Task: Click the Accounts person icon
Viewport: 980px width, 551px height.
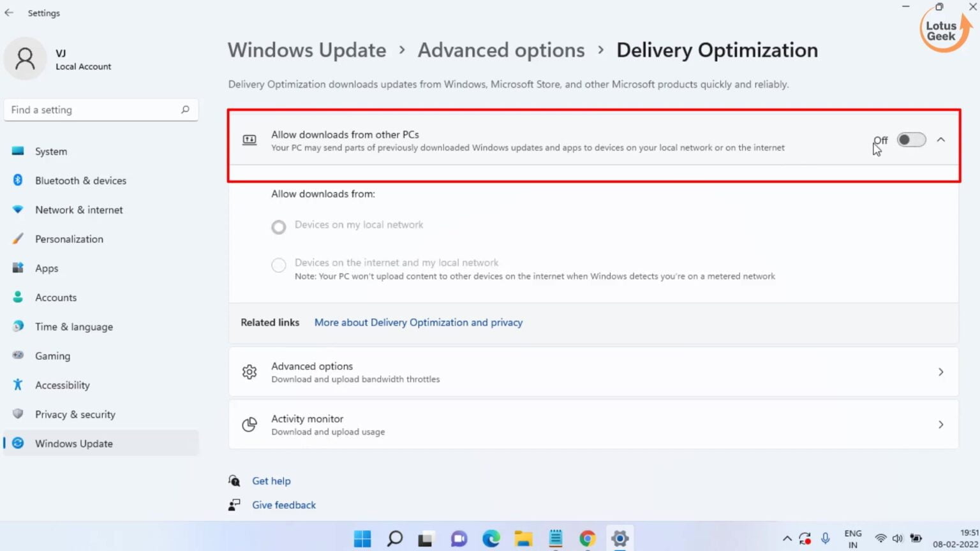Action: point(18,297)
